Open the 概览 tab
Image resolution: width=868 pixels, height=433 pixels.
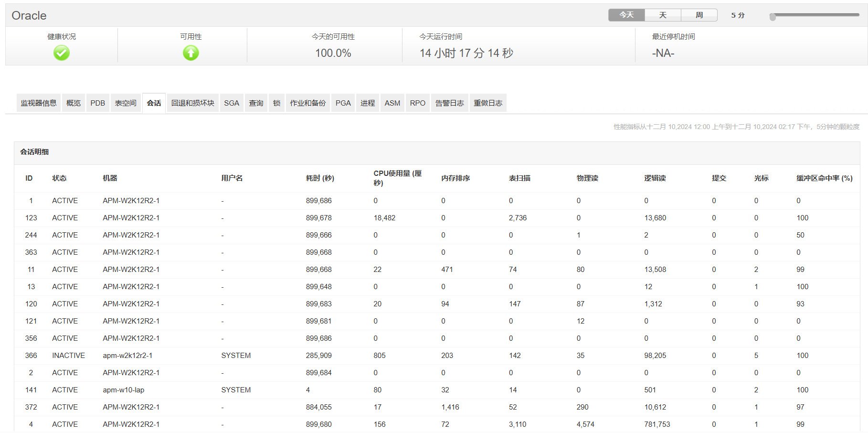click(x=74, y=103)
